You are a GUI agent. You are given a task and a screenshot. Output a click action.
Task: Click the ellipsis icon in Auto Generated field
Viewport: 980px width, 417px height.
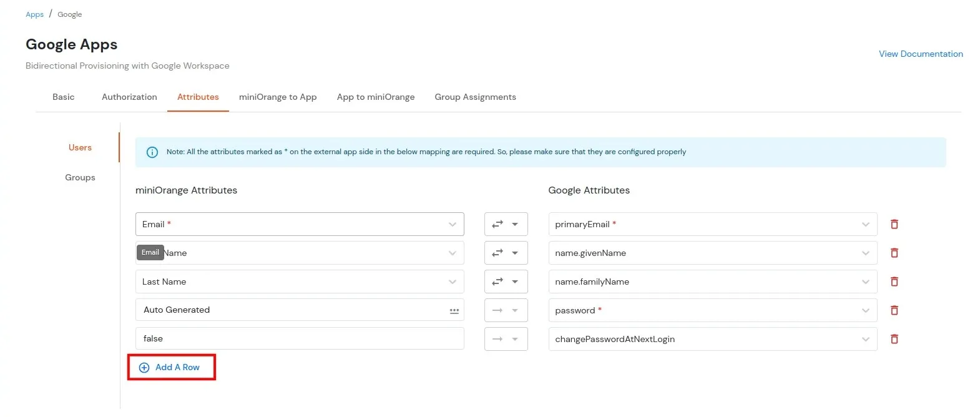[x=454, y=310]
